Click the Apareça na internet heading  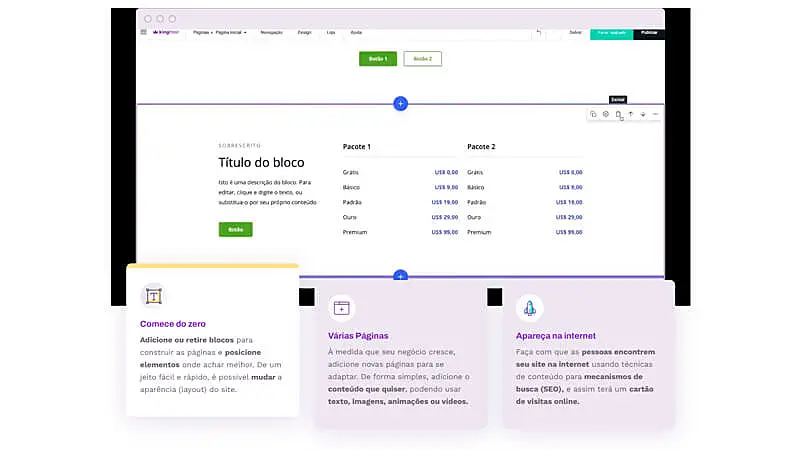tap(556, 336)
